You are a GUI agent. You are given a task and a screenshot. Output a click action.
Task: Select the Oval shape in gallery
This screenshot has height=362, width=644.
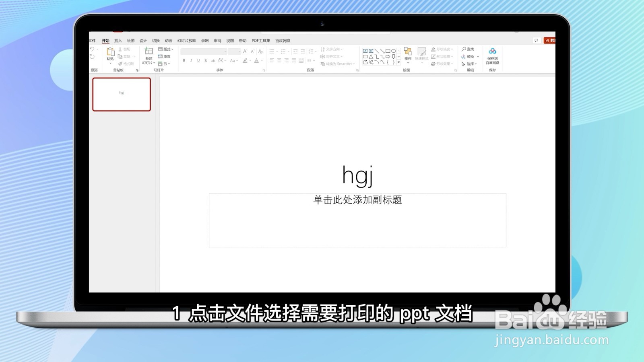(393, 51)
